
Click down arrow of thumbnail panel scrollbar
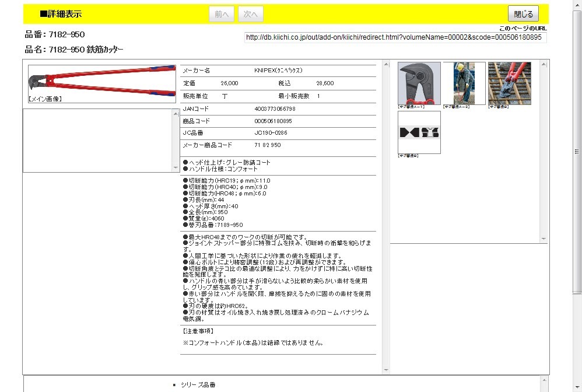[x=544, y=239]
